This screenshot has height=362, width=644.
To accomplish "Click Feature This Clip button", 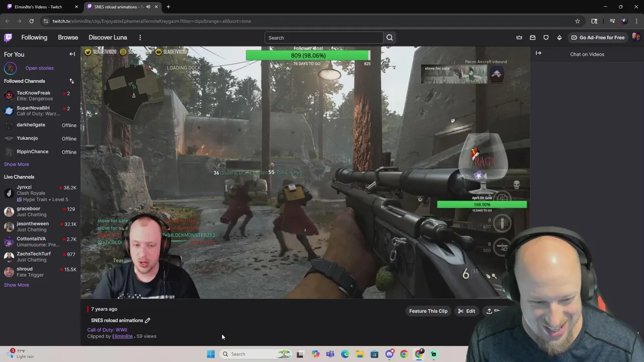I will (428, 311).
